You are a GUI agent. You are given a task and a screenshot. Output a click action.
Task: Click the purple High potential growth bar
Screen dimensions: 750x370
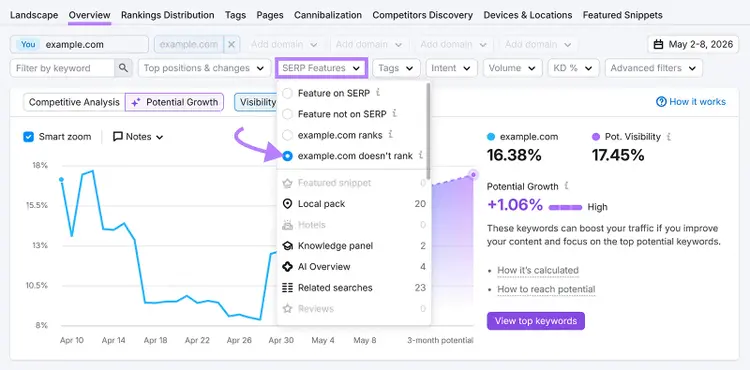pyautogui.click(x=565, y=207)
